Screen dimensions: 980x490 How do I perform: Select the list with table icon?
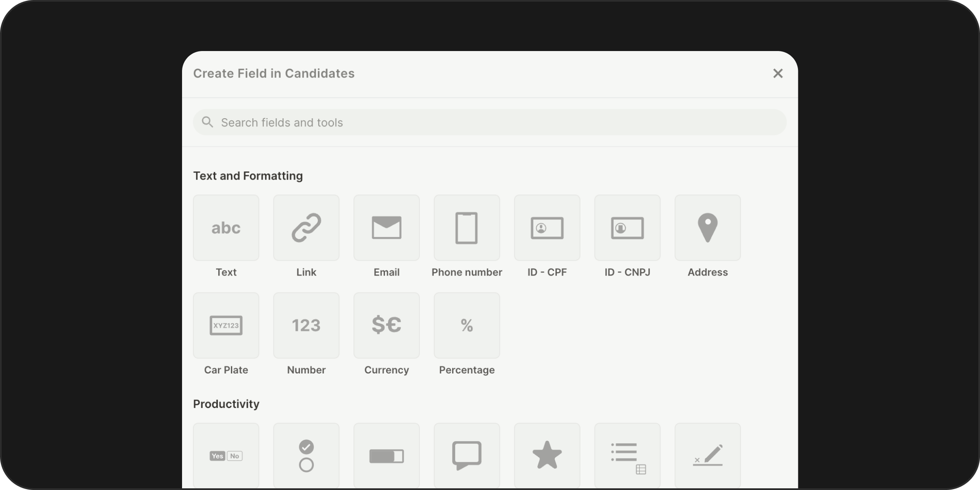(627, 456)
